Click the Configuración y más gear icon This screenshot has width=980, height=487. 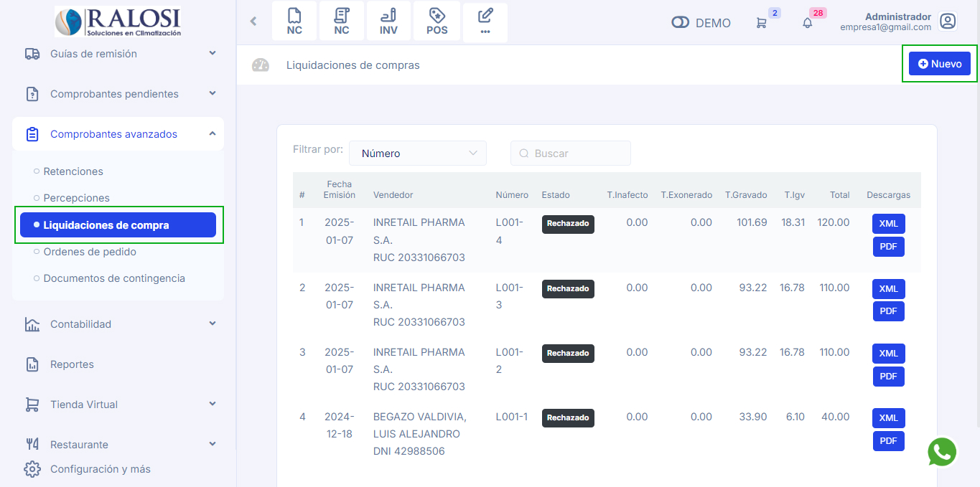[32, 469]
